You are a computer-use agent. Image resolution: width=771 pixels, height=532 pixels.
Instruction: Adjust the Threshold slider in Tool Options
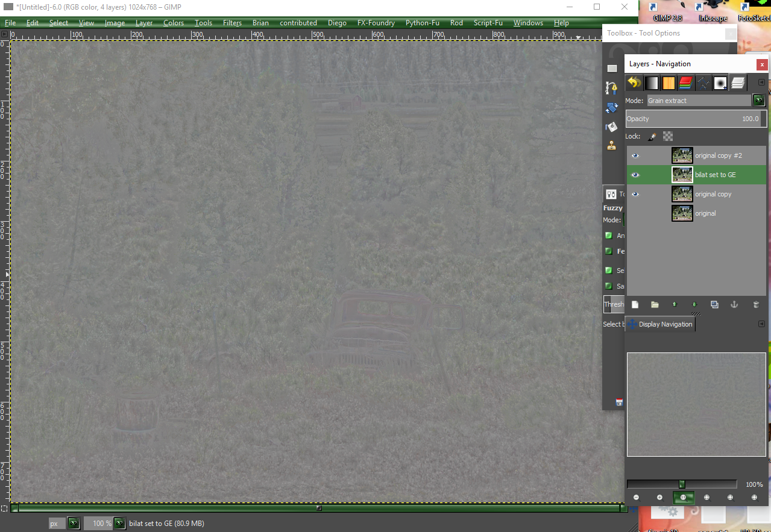[x=614, y=304]
